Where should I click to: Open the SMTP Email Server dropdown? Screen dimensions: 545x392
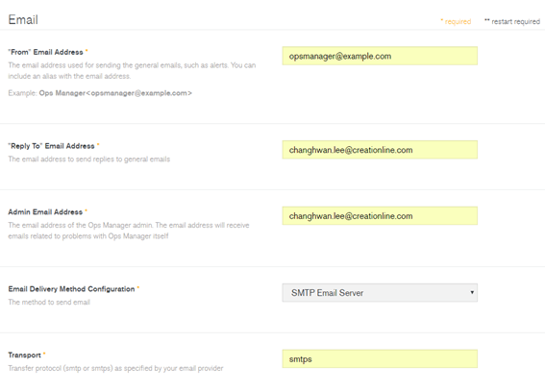[380, 293]
